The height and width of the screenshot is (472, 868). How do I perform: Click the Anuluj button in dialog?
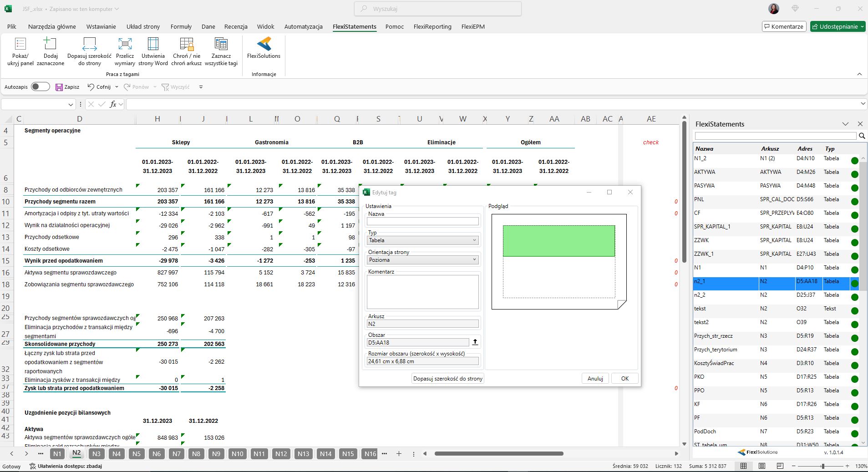595,379
